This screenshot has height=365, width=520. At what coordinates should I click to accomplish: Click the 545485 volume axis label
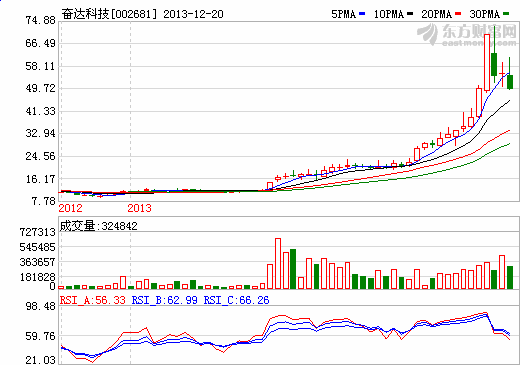(38, 247)
